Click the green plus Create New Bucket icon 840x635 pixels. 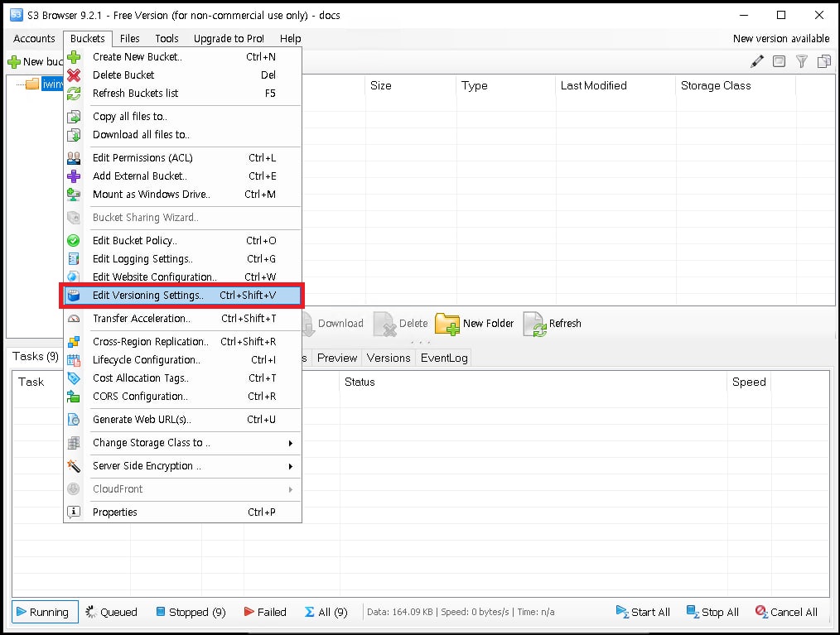coord(74,57)
